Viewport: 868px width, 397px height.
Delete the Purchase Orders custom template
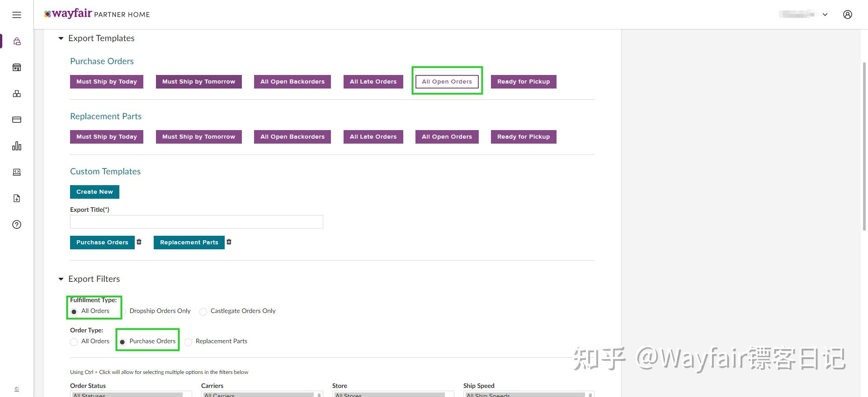click(x=139, y=242)
